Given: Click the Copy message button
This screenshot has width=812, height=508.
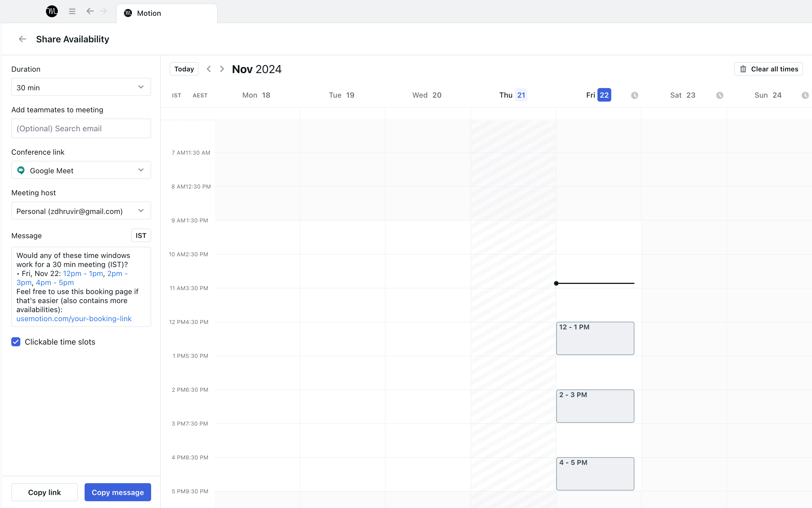Looking at the screenshot, I should (118, 492).
